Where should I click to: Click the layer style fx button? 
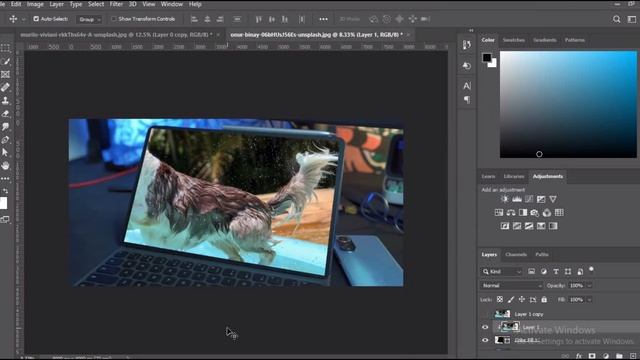(579, 356)
